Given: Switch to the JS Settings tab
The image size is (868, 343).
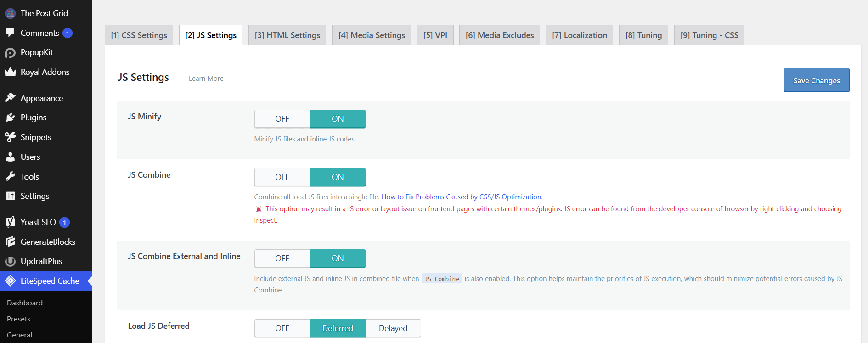Looking at the screenshot, I should 211,35.
